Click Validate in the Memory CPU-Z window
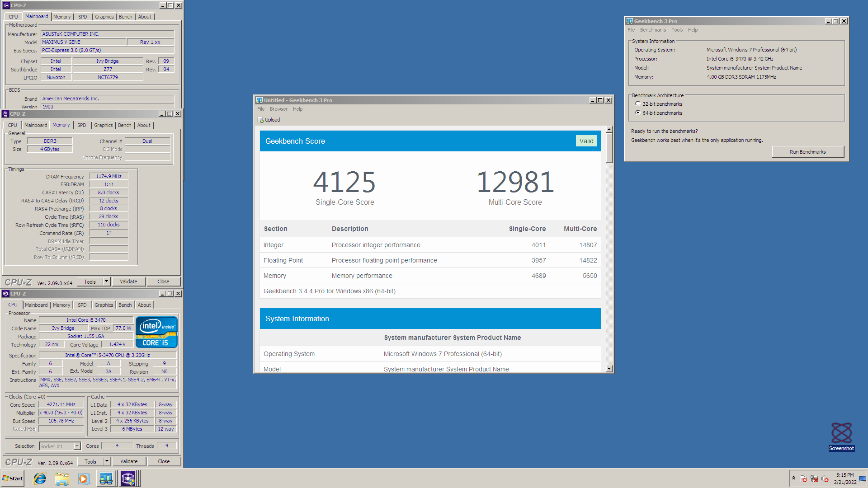 pos(128,282)
